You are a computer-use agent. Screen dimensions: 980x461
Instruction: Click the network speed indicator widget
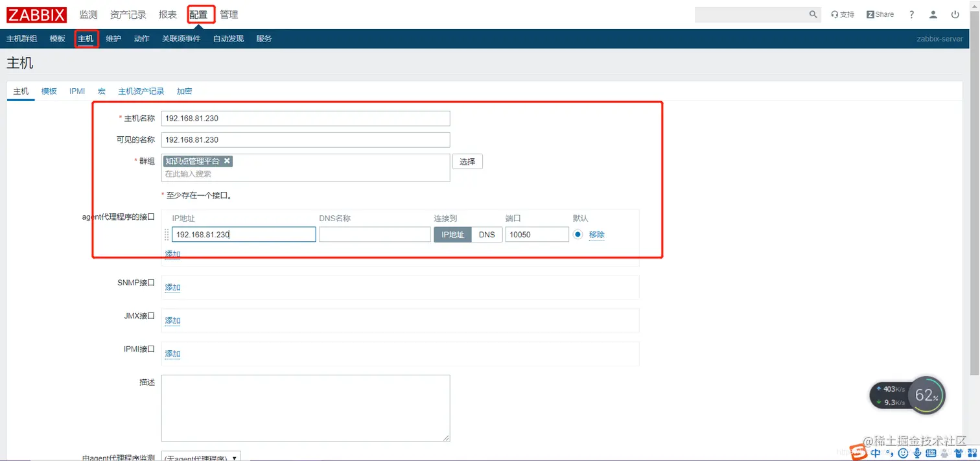tap(889, 396)
